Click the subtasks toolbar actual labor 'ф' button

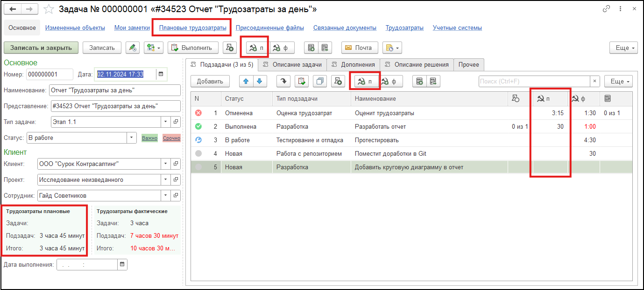pyautogui.click(x=389, y=81)
